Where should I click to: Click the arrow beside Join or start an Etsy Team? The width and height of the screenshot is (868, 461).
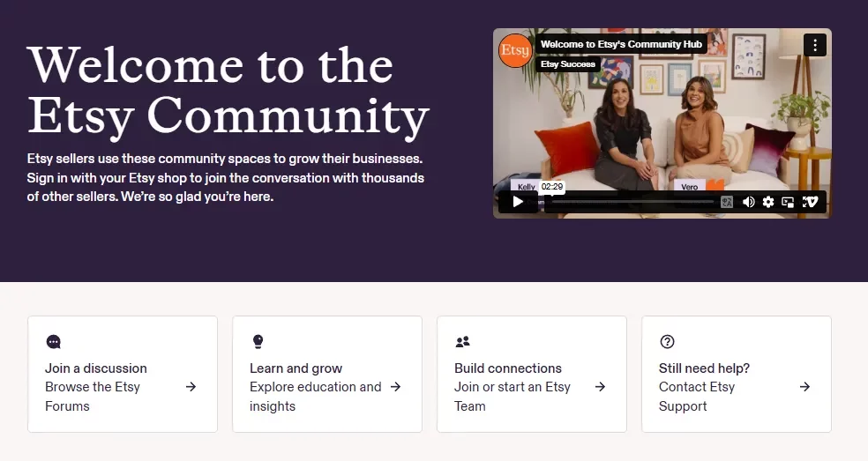click(600, 387)
